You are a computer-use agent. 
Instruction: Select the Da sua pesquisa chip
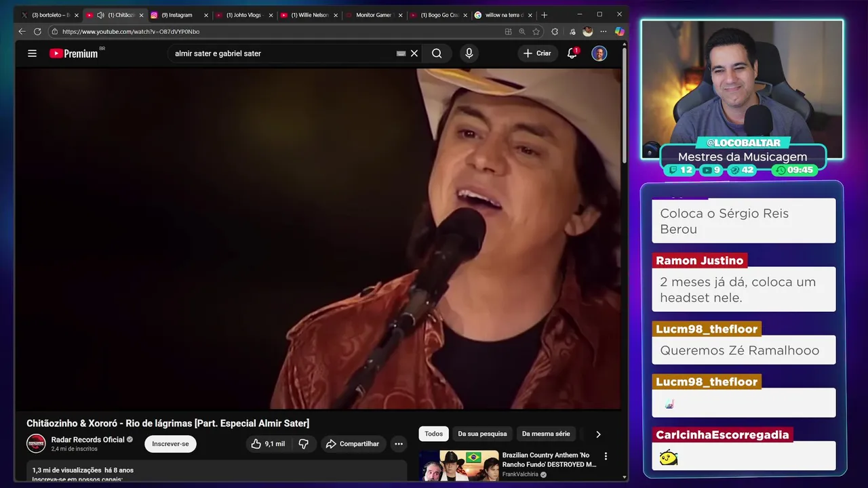482,434
